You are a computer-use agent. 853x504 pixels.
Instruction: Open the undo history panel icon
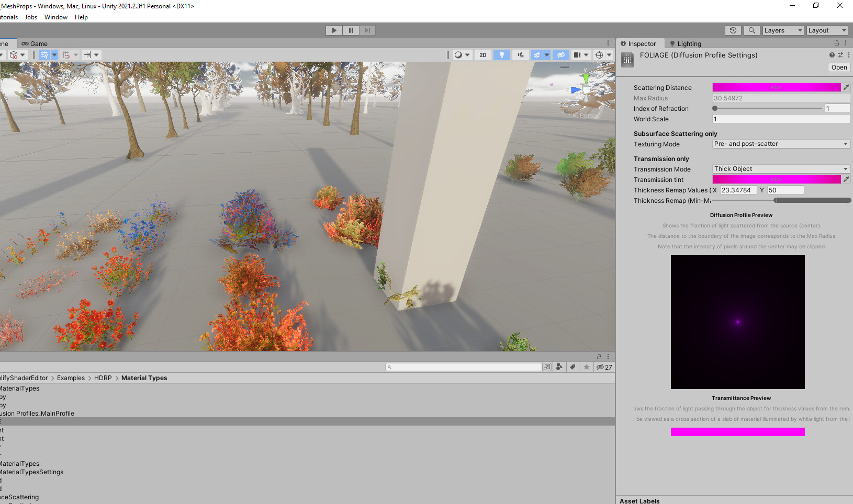coord(733,30)
